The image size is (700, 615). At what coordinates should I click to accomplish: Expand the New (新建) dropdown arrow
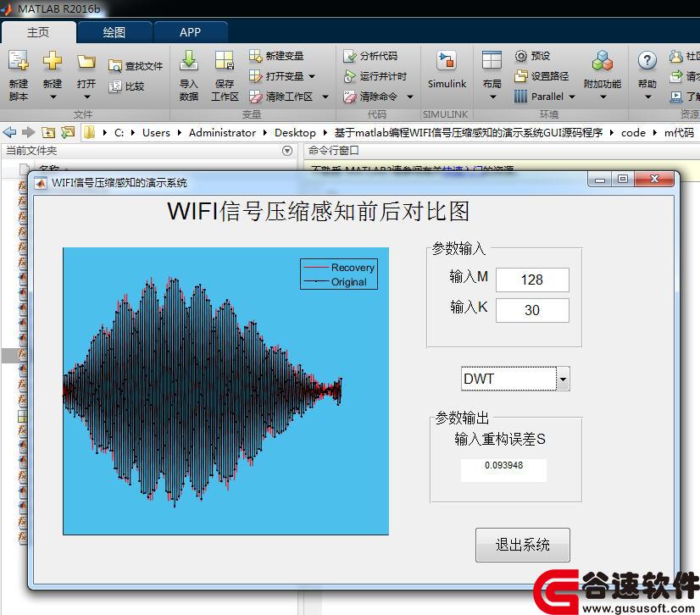coord(53,97)
